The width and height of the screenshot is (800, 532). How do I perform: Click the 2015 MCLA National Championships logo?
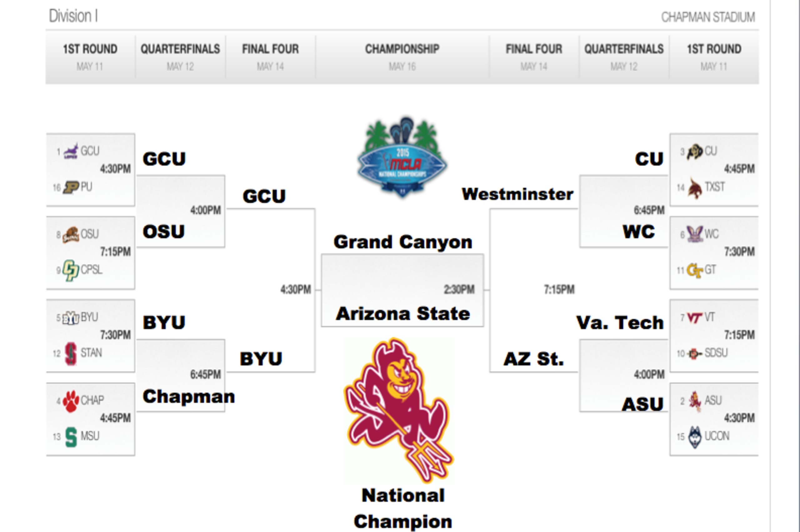coord(402,157)
